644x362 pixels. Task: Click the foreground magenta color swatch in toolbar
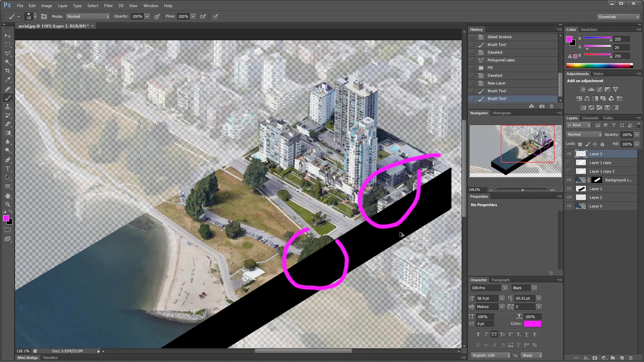[6, 218]
